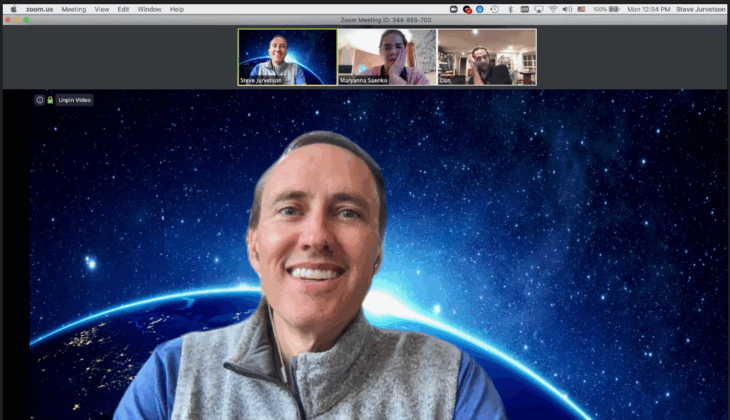Select Steve Jurvetson's video thumbnail

coord(287,57)
